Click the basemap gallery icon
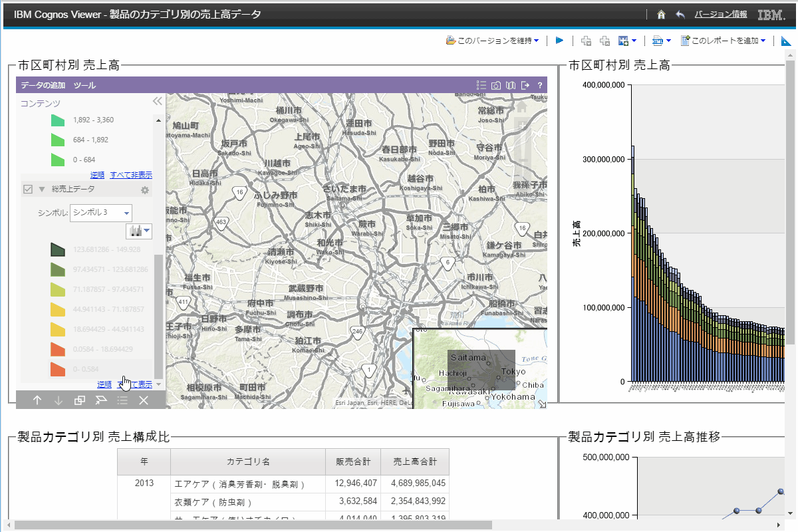Image resolution: width=798 pixels, height=532 pixels. point(511,85)
